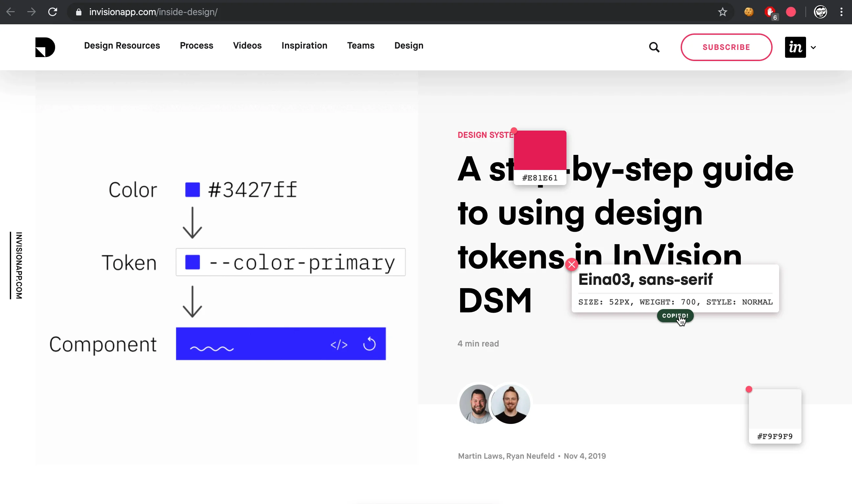Click the code </> icon on the blue component
This screenshot has width=852, height=504.
(339, 344)
